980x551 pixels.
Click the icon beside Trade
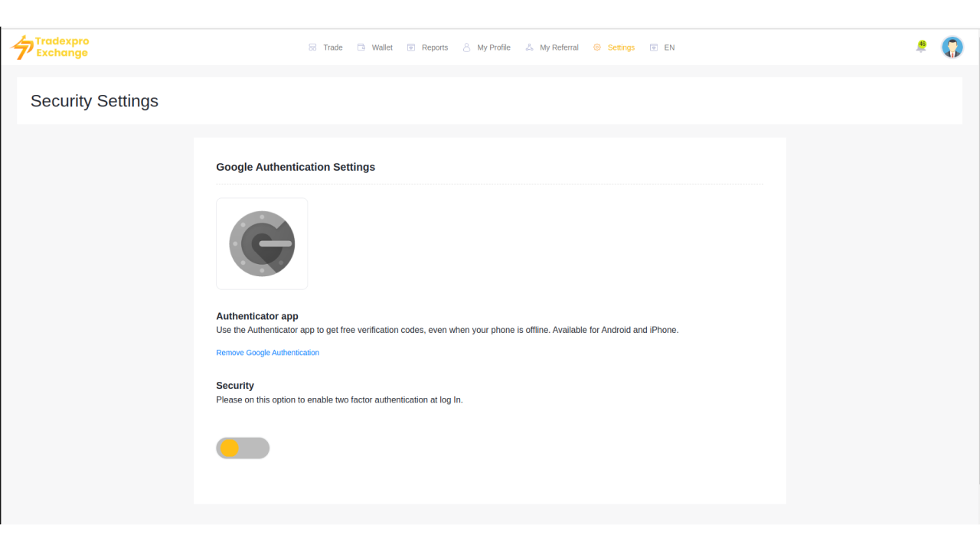pyautogui.click(x=312, y=47)
